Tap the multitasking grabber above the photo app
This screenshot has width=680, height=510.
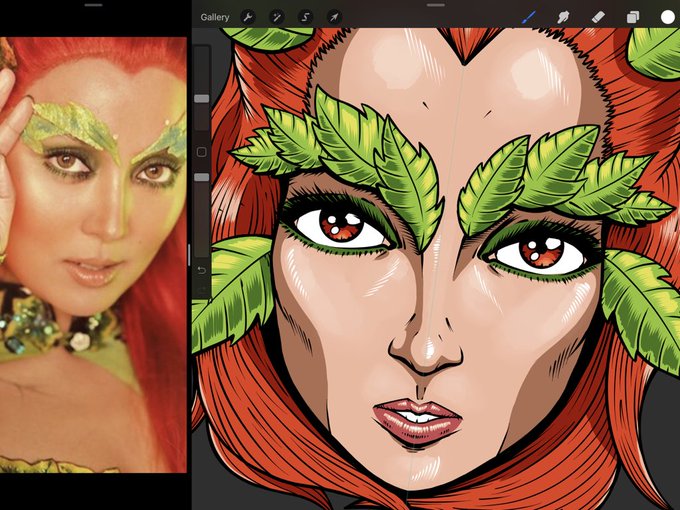[94, 5]
